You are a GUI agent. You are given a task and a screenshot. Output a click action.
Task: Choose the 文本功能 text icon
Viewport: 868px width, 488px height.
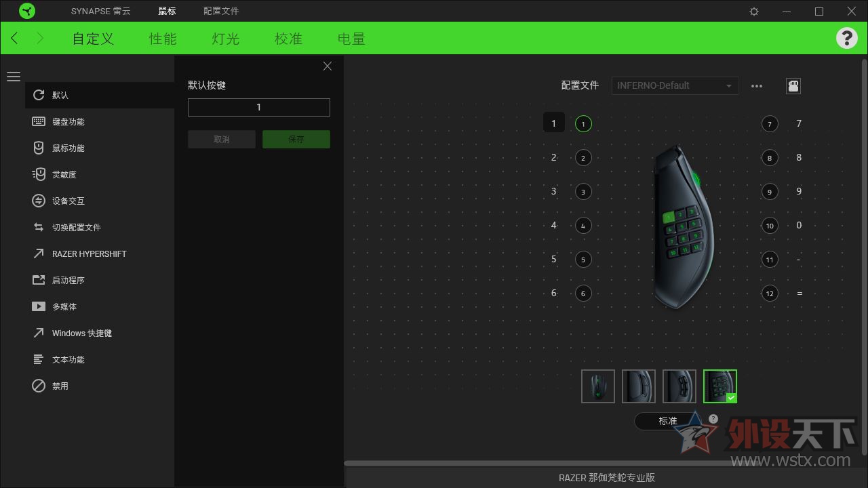[x=39, y=360]
